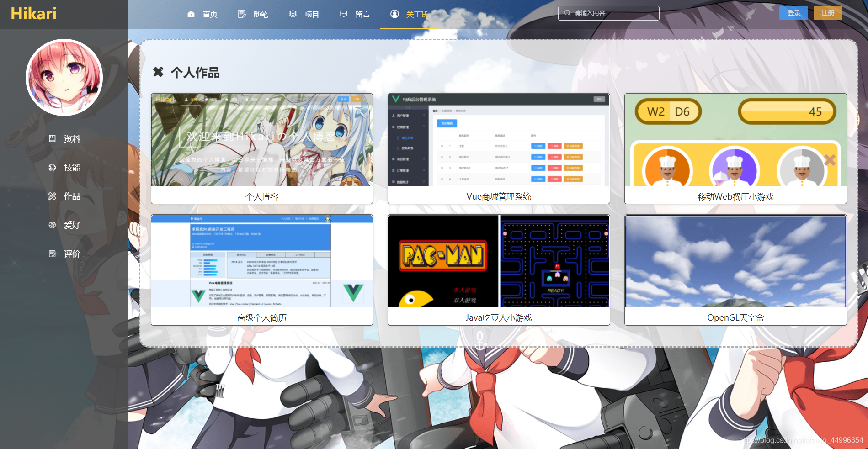This screenshot has width=868, height=449.
Task: Click the Hikari site logo
Action: tap(33, 14)
